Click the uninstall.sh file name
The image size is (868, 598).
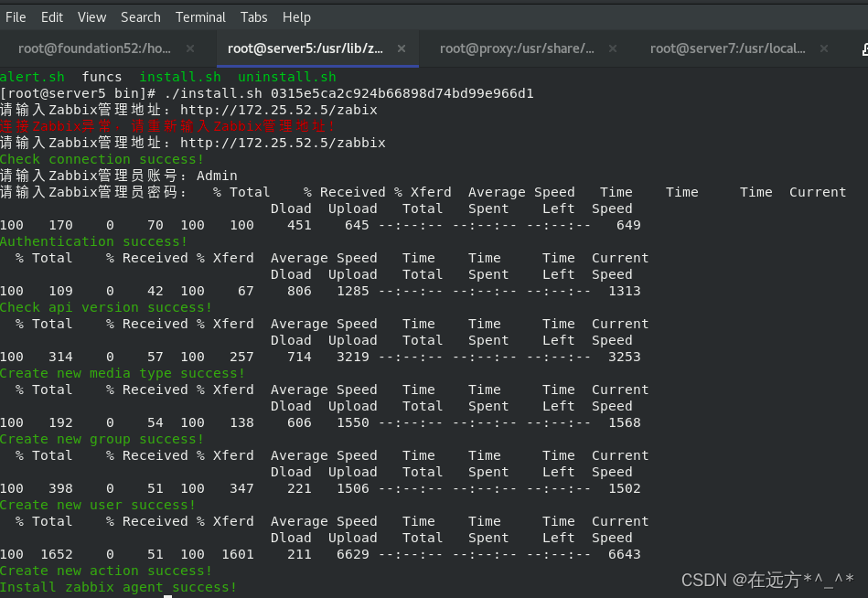(287, 77)
